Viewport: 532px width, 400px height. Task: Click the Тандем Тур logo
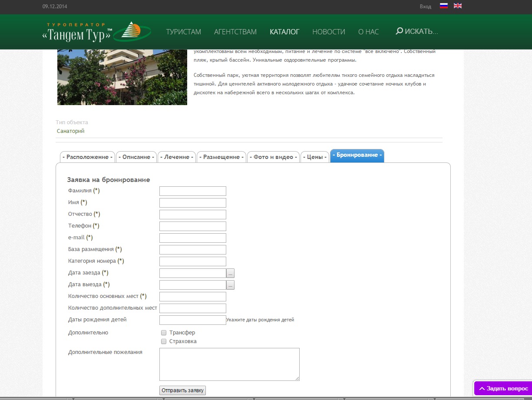point(96,33)
